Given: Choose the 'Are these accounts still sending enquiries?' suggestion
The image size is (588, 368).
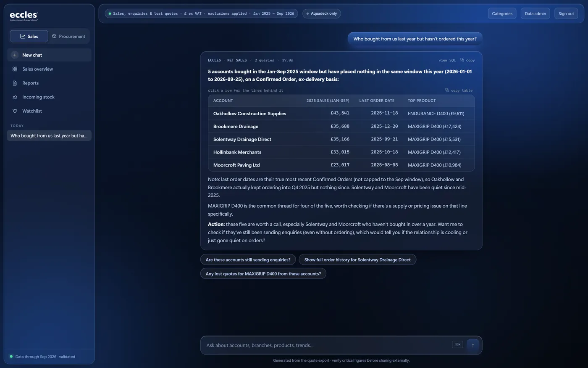Looking at the screenshot, I should tap(248, 259).
